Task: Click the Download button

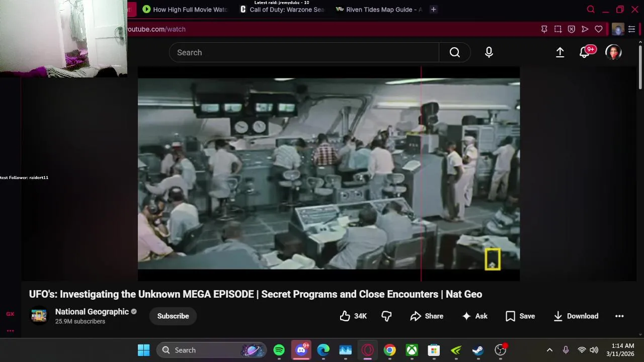Action: [x=576, y=316]
